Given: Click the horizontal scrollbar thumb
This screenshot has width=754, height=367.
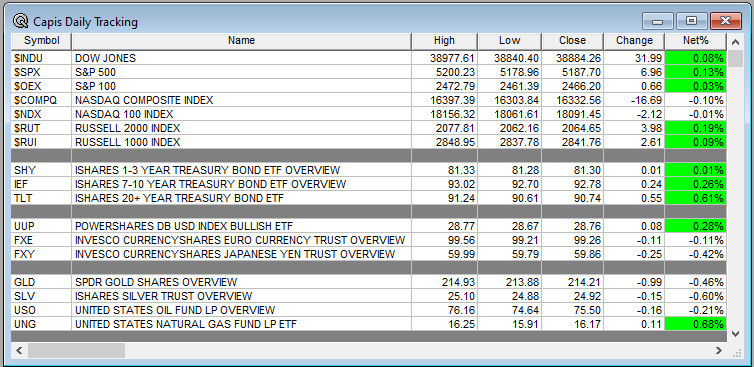Looking at the screenshot, I should tap(76, 351).
